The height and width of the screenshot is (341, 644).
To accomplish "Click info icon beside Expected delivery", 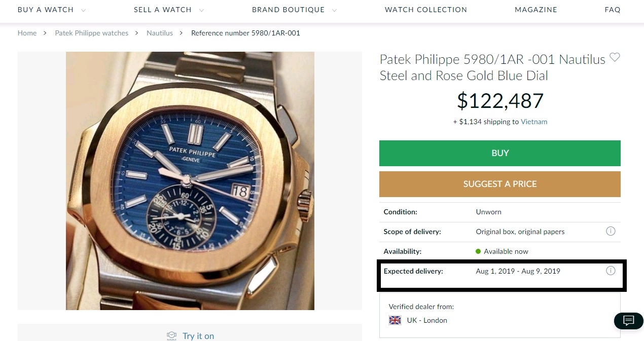I will [x=611, y=271].
